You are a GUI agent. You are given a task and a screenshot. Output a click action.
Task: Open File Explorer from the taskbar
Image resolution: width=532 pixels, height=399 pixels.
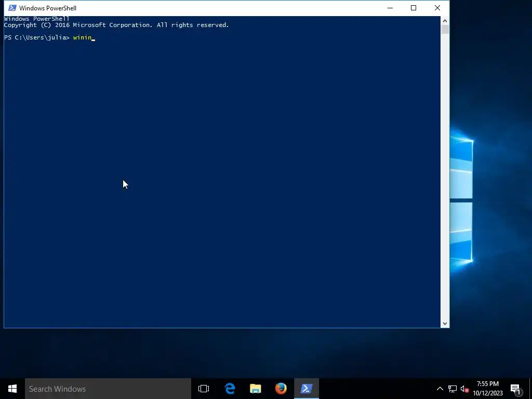click(256, 389)
